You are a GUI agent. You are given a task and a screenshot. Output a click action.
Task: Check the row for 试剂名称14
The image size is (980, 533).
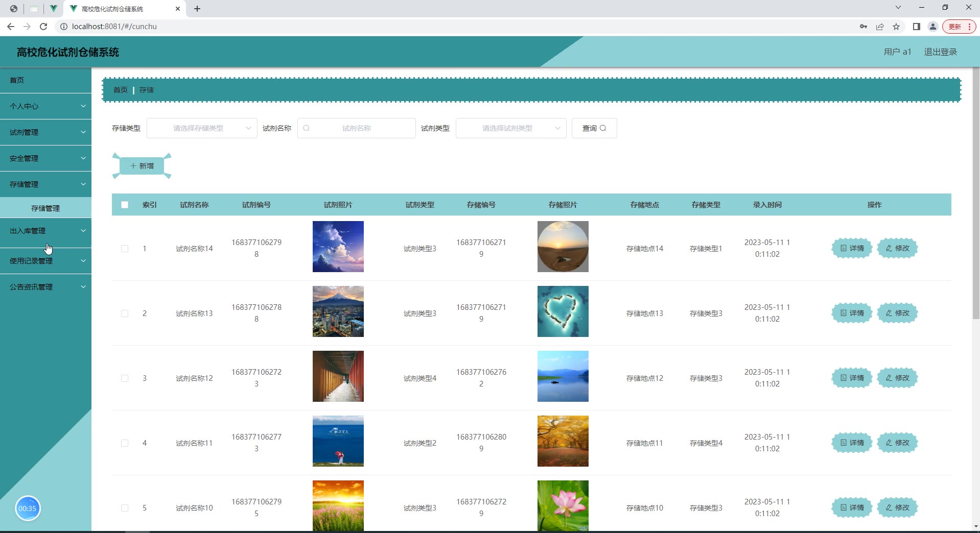[125, 249]
